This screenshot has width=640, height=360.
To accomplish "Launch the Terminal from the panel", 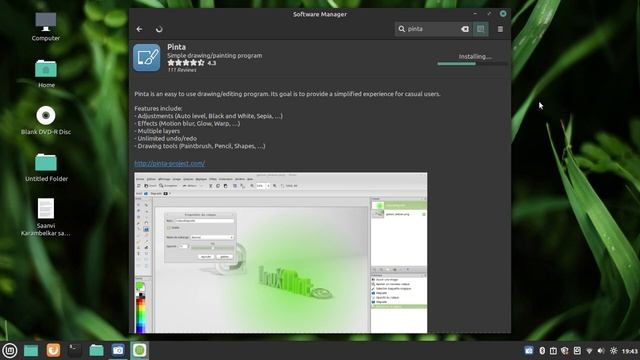I will click(74, 350).
